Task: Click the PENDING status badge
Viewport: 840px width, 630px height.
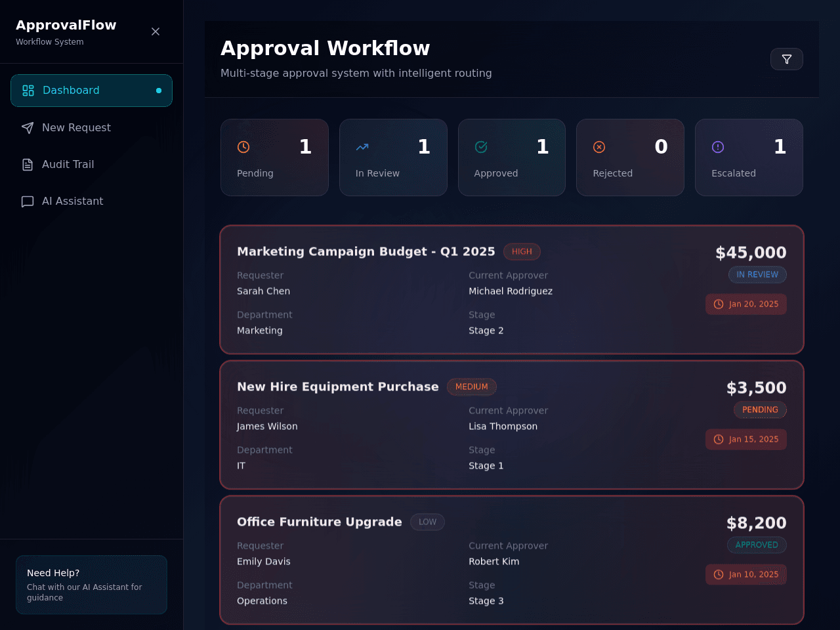Action: 760,410
